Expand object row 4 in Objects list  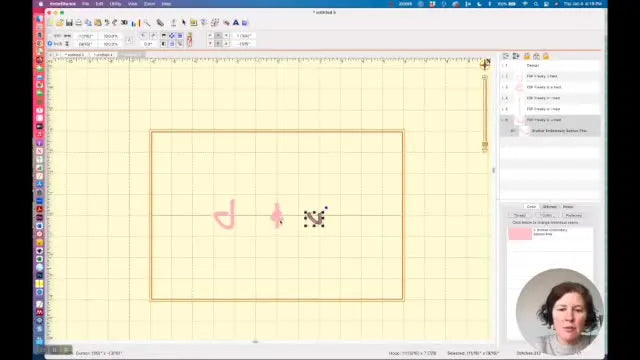tap(503, 98)
